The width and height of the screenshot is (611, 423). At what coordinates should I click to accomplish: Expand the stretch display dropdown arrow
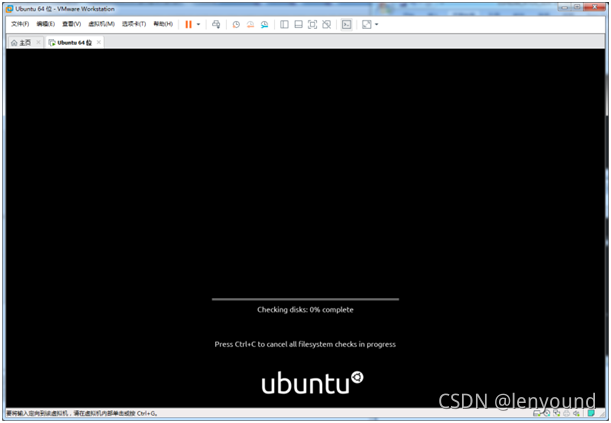[x=376, y=25]
